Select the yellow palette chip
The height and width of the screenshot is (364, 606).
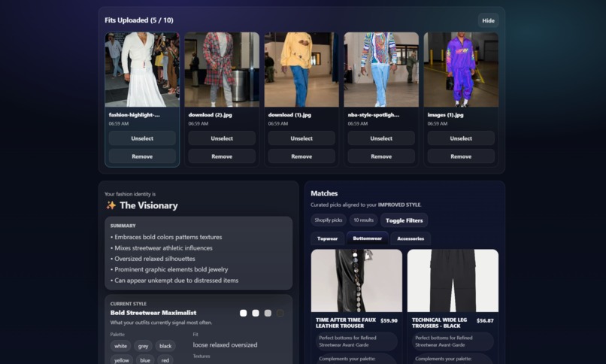pos(122,360)
